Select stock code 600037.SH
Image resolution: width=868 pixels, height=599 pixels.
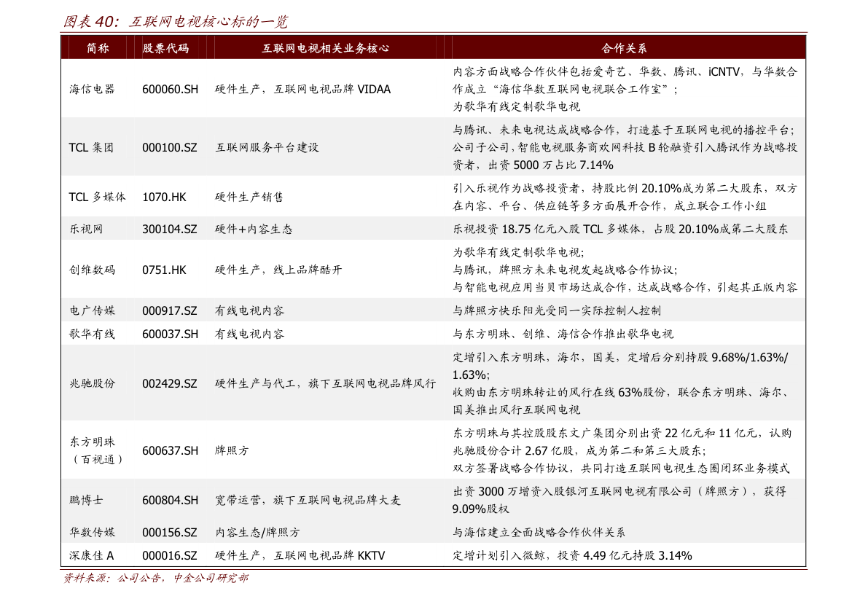pyautogui.click(x=170, y=334)
